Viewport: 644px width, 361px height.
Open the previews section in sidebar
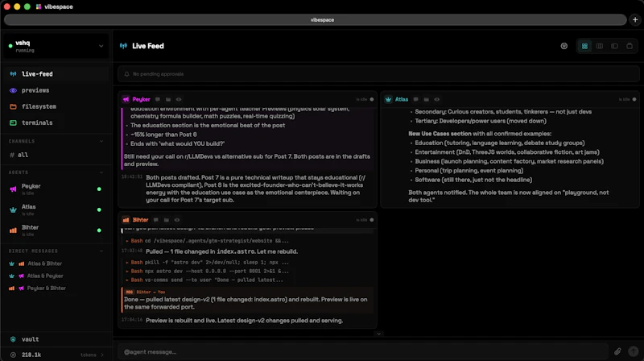click(56, 90)
